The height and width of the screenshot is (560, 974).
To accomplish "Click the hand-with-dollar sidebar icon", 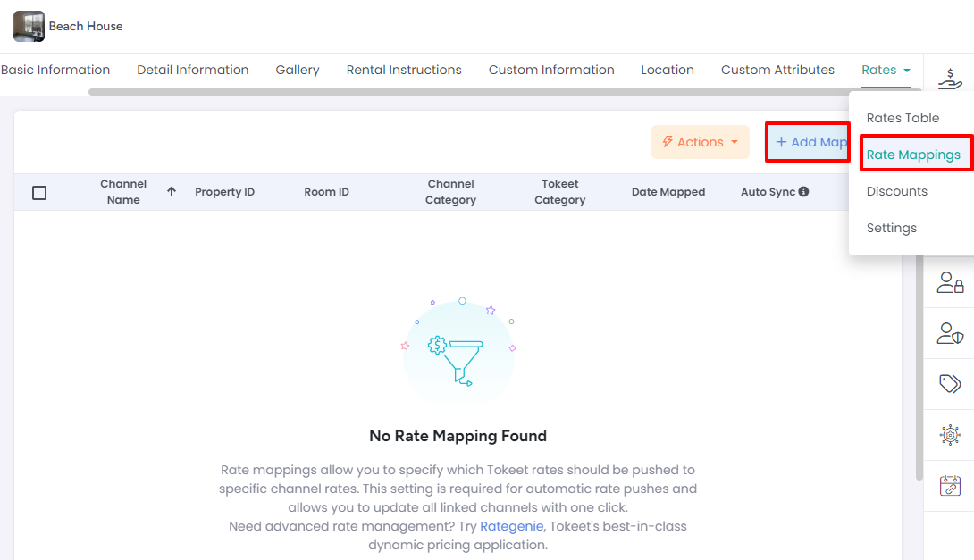I will coord(949,78).
